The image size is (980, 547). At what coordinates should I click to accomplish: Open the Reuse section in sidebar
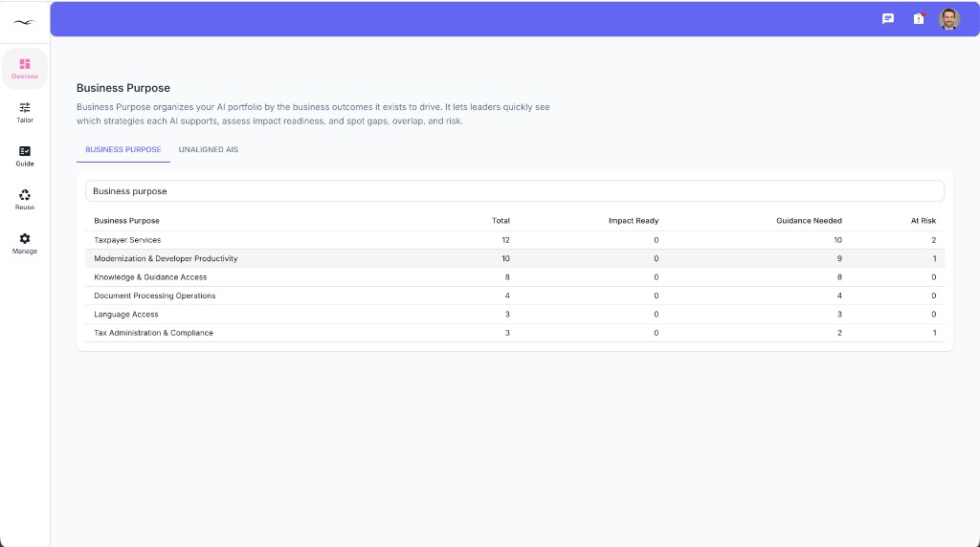point(24,200)
